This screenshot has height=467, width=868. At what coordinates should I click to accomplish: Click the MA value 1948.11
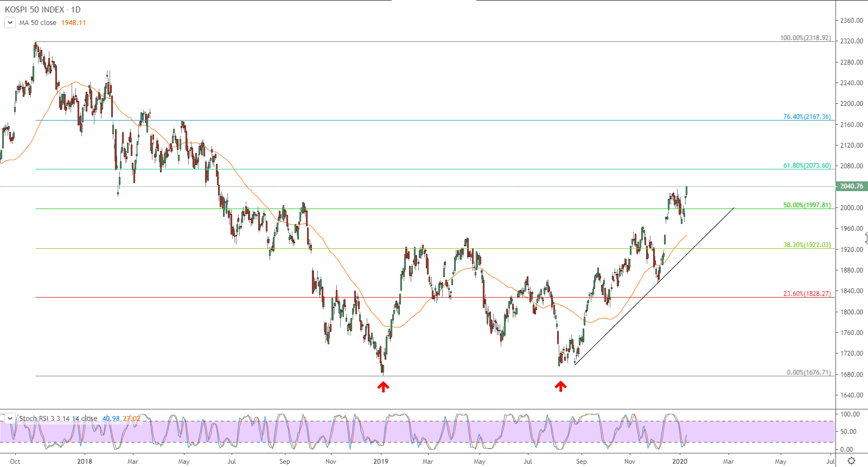(x=74, y=23)
